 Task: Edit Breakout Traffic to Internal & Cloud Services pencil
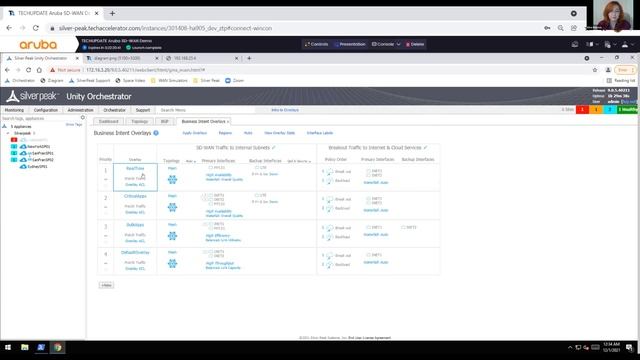425,147
